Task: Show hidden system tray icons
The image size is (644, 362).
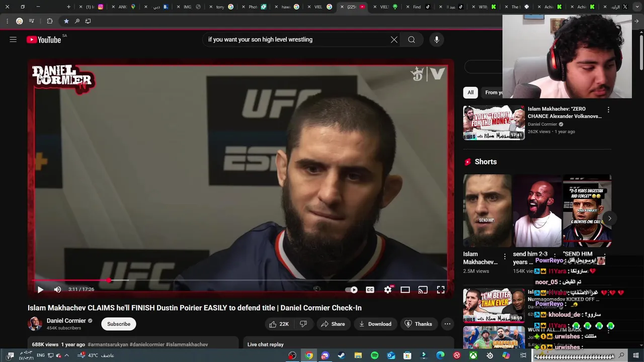Action: click(x=66, y=355)
